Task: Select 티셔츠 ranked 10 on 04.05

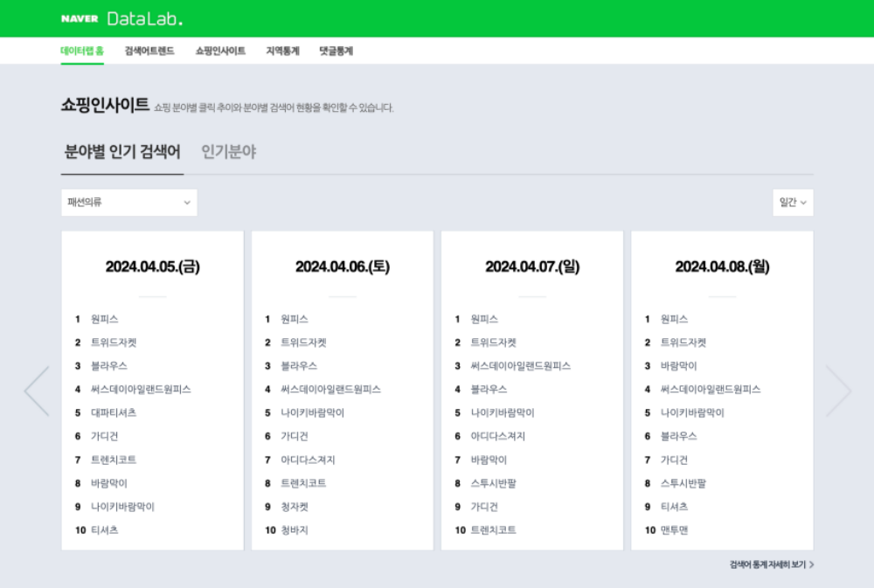Action: pyautogui.click(x=105, y=530)
